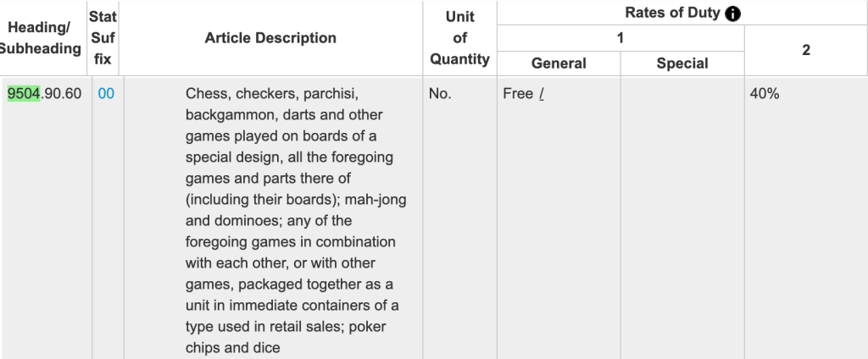The height and width of the screenshot is (359, 868).
Task: Click the column 1 rate header
Action: (x=620, y=38)
